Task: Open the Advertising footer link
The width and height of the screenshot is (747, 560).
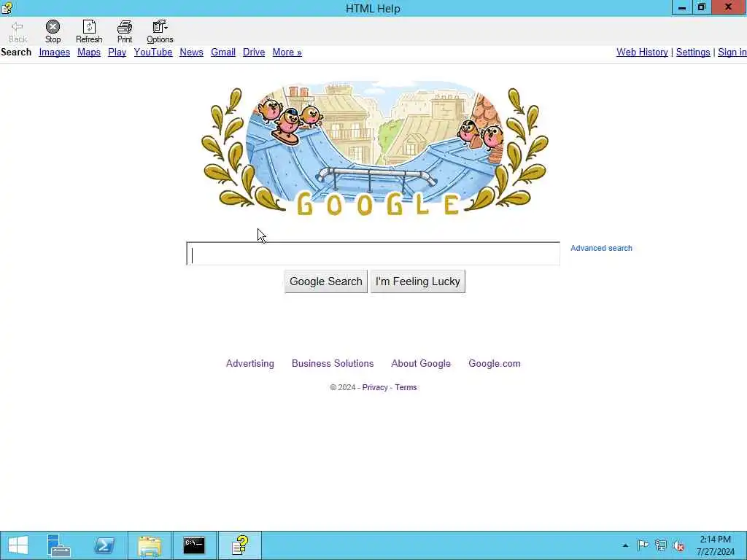Action: [250, 363]
